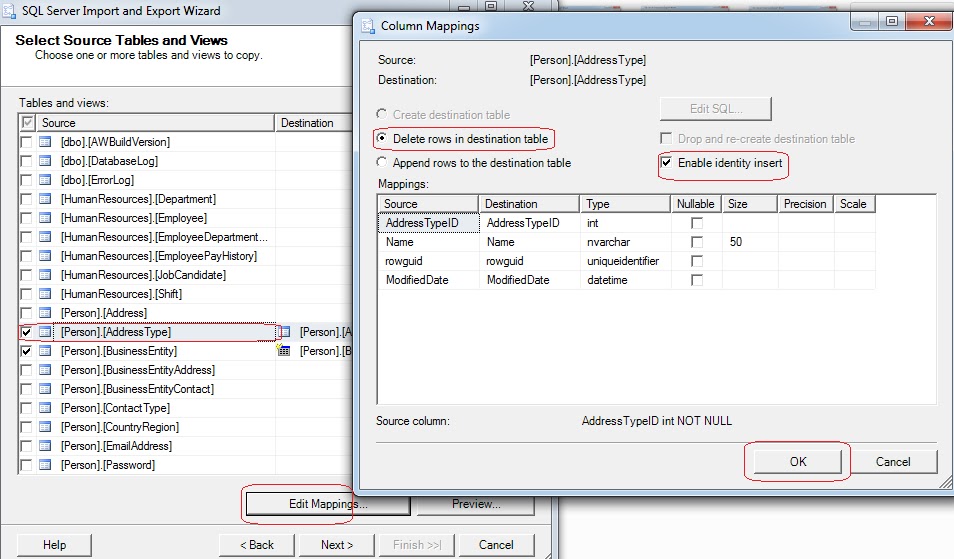Select Delete rows in destination table option
The width and height of the screenshot is (954, 559).
[x=381, y=138]
